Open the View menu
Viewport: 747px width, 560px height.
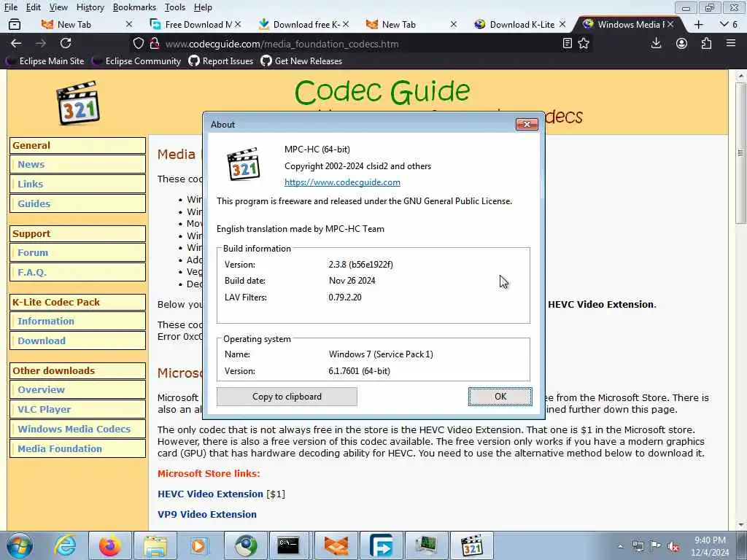point(58,7)
